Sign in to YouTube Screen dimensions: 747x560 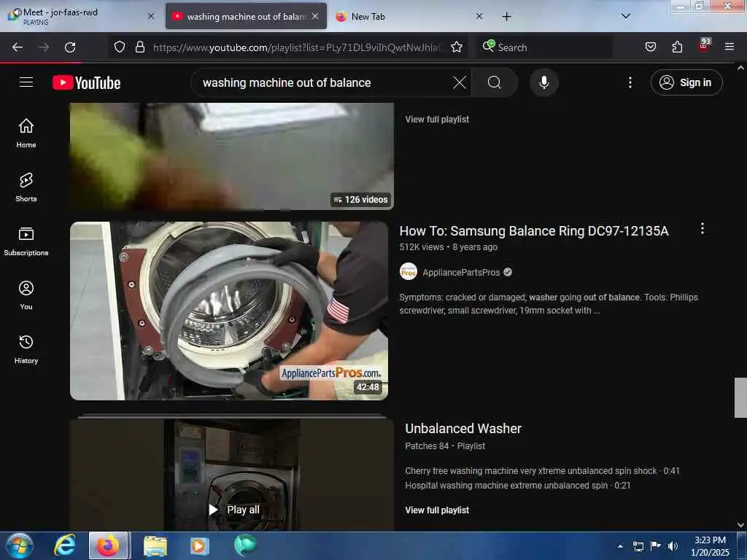[x=686, y=82]
